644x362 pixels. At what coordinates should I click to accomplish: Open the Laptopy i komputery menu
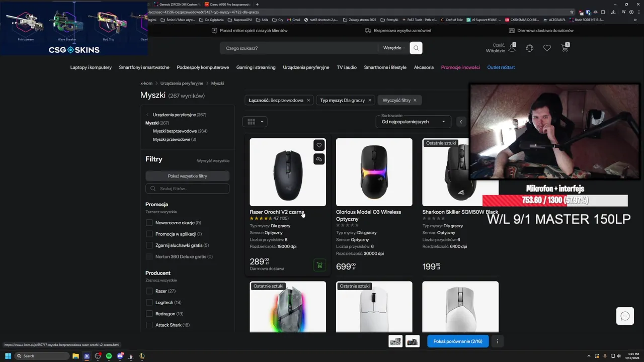point(91,67)
